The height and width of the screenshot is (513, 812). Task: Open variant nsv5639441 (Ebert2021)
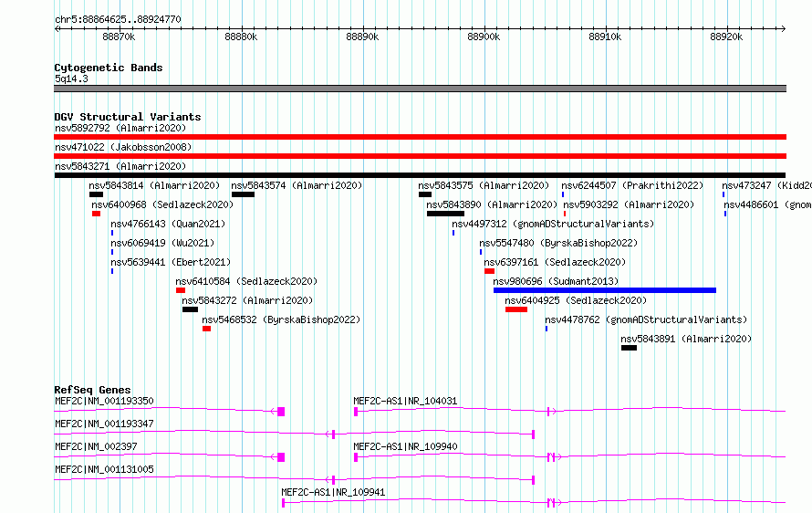[171, 262]
